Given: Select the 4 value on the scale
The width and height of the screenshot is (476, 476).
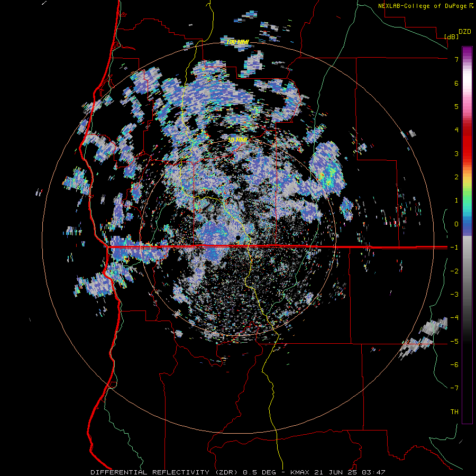Looking at the screenshot, I should 456,130.
